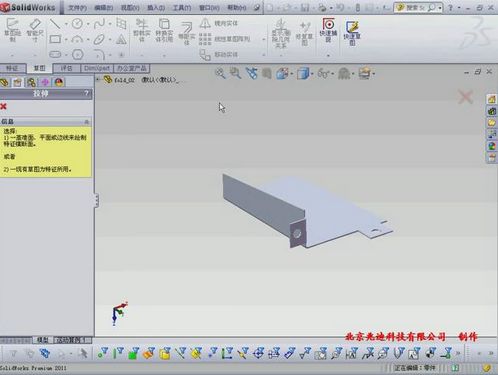Image resolution: width=498 pixels, height=375 pixels.
Task: Switch to the 模型 bottom tab
Action: pos(43,340)
